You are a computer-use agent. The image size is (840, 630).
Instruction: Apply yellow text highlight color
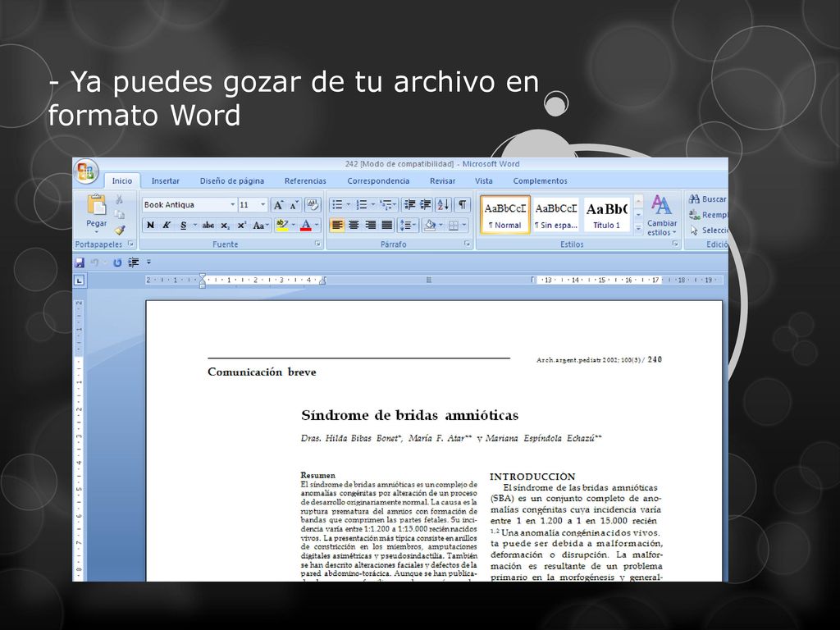(282, 225)
